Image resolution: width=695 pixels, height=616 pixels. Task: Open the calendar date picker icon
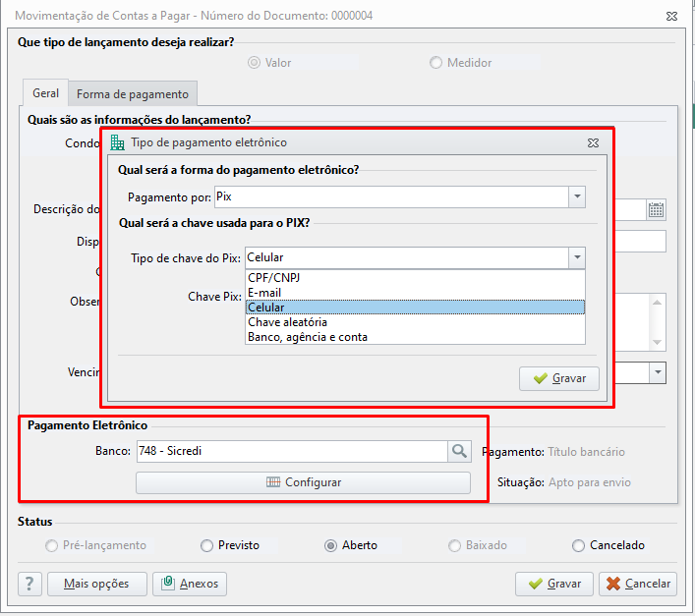coord(656,209)
